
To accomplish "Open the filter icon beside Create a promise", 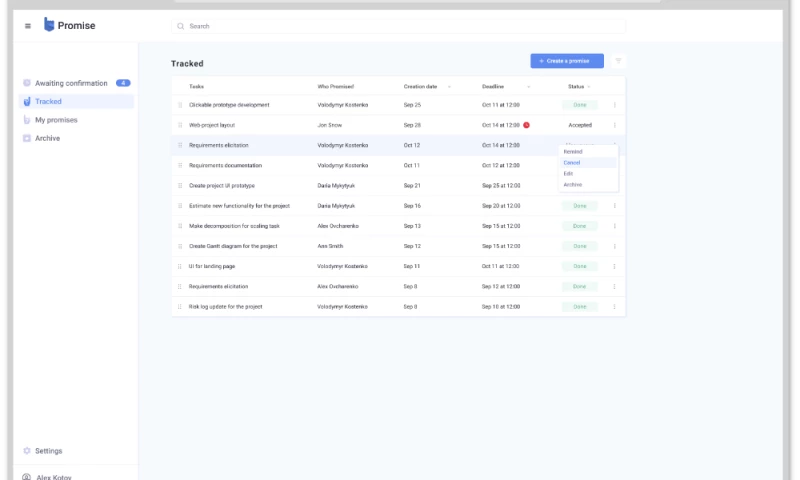I will (618, 61).
